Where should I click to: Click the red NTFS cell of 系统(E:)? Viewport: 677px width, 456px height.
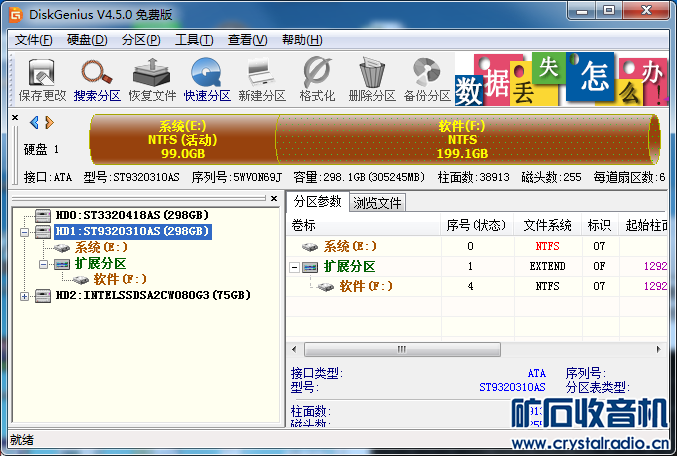pyautogui.click(x=547, y=247)
